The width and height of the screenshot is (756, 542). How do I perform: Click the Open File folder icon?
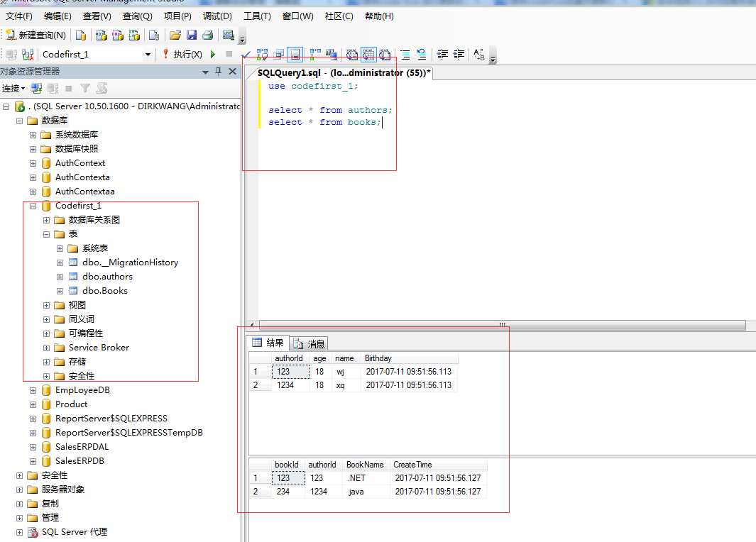(x=175, y=35)
